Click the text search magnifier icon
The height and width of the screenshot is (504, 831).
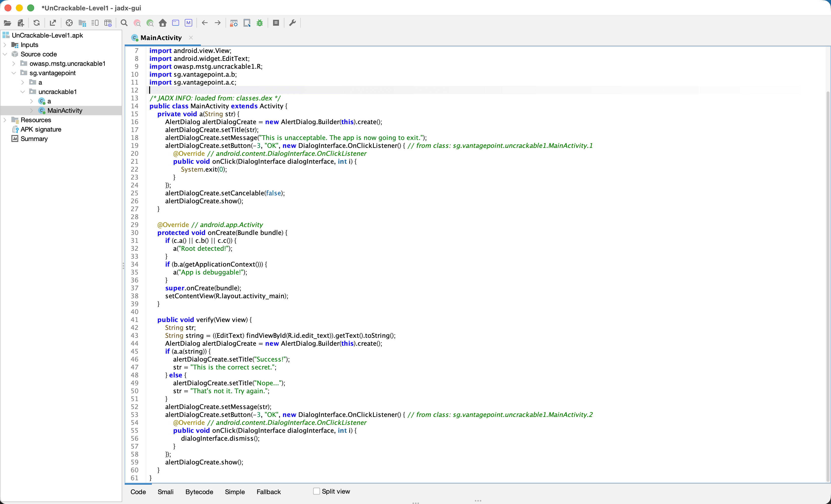[x=124, y=23]
